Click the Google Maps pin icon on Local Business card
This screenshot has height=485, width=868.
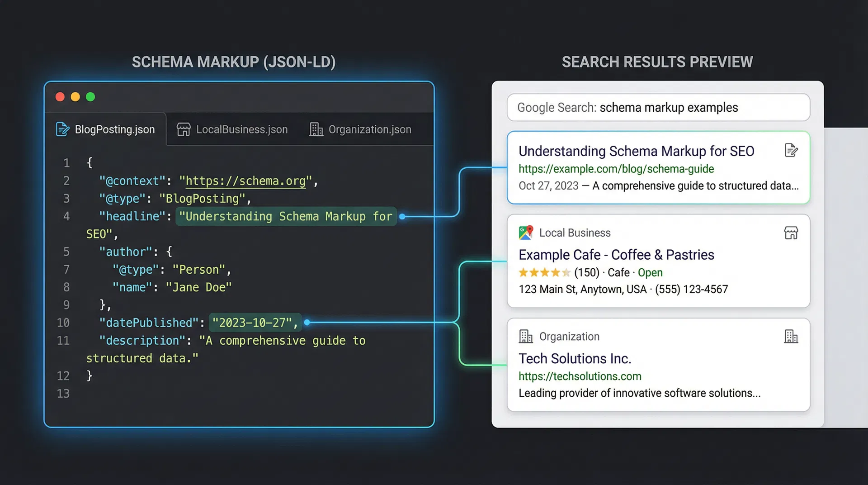pos(525,233)
